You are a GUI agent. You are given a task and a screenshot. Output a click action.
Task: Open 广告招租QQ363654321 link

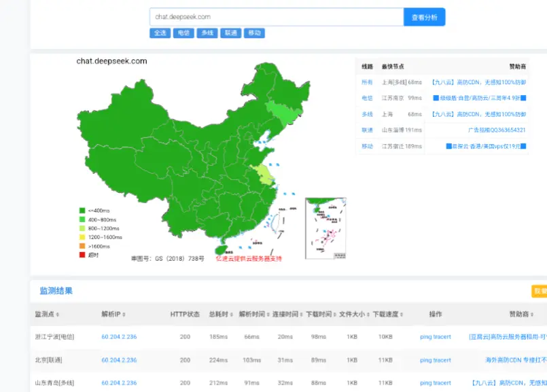click(497, 130)
